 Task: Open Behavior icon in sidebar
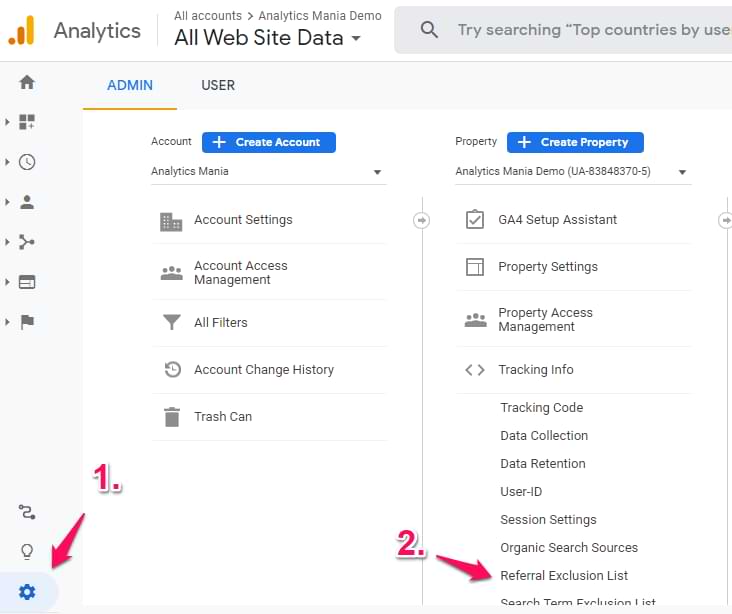pos(27,282)
